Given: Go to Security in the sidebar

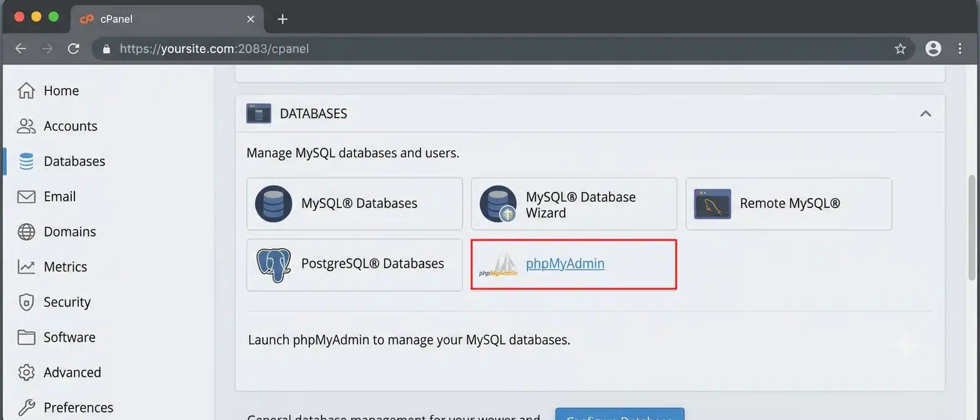Looking at the screenshot, I should click(67, 302).
